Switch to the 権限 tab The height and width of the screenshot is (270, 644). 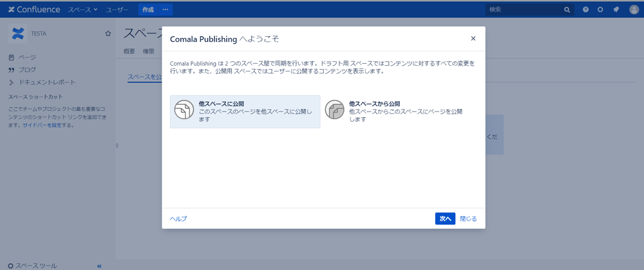[149, 52]
